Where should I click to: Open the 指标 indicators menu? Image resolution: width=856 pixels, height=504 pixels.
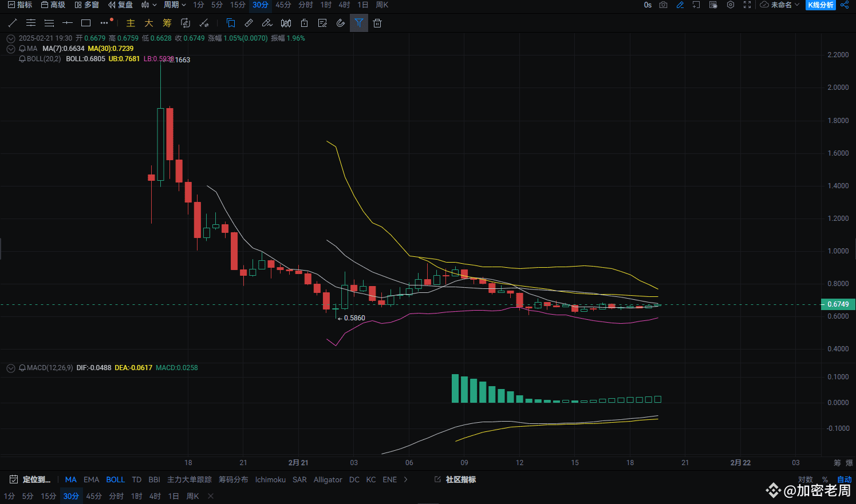[x=20, y=5]
